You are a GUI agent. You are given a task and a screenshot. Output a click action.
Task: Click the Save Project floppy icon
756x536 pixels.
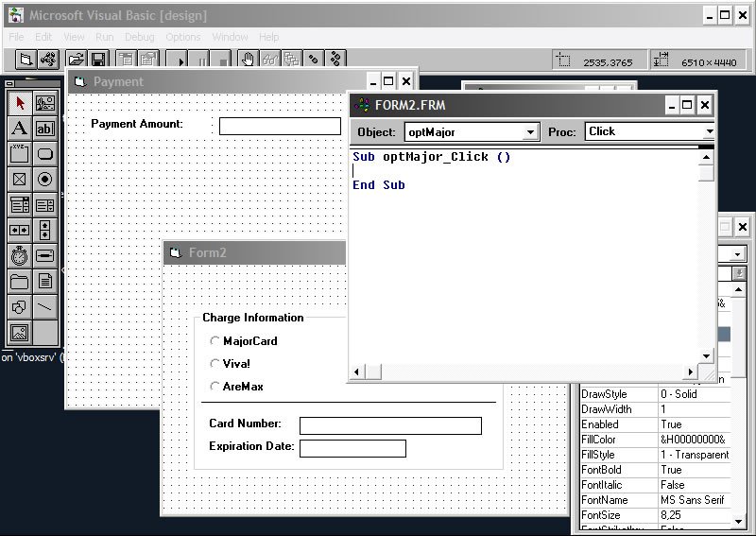pyautogui.click(x=99, y=60)
